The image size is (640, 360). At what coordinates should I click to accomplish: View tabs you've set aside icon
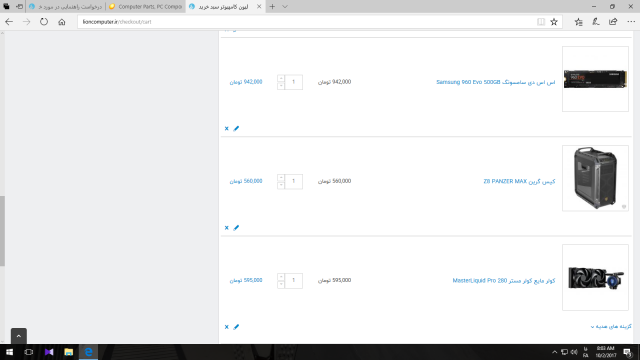pyautogui.click(x=7, y=7)
